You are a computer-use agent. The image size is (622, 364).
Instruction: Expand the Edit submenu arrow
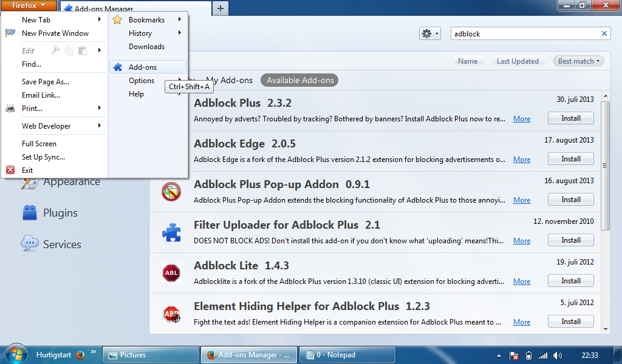click(99, 50)
